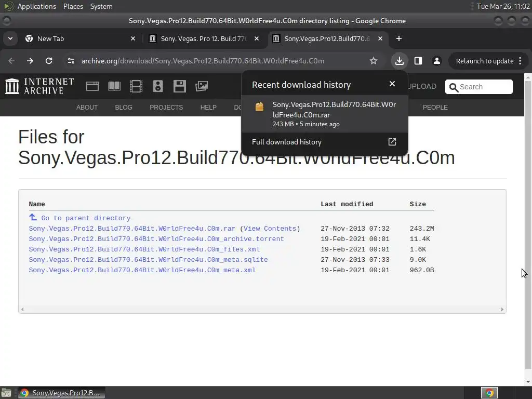This screenshot has width=532, height=399.
Task: Close the active Sony.Vegas.Pro12.Build770 tab
Action: pyautogui.click(x=380, y=38)
